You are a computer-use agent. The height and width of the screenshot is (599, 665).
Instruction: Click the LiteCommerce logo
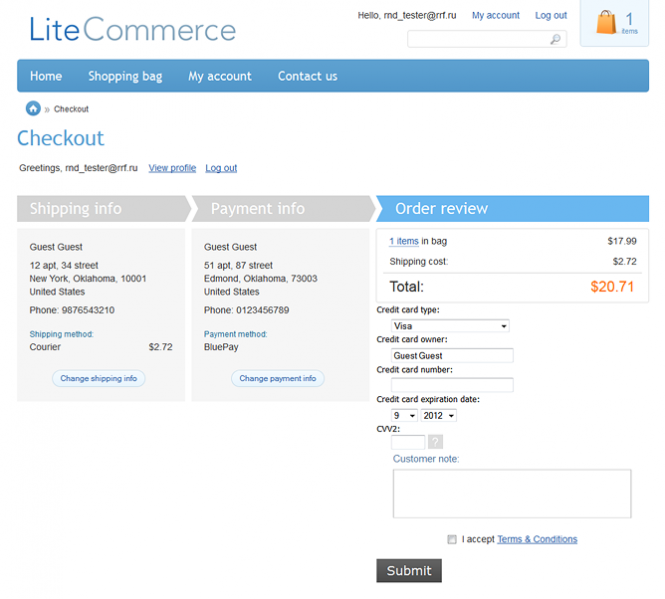(x=132, y=30)
